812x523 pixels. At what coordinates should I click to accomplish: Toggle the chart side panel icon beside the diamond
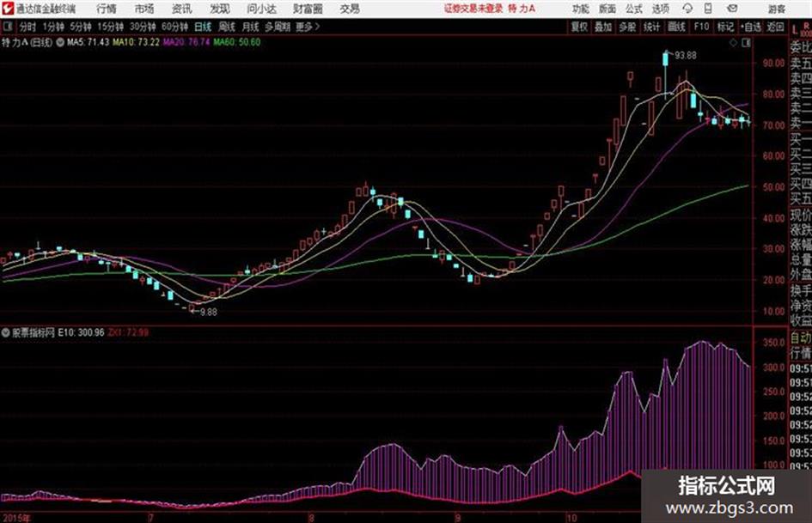point(746,43)
